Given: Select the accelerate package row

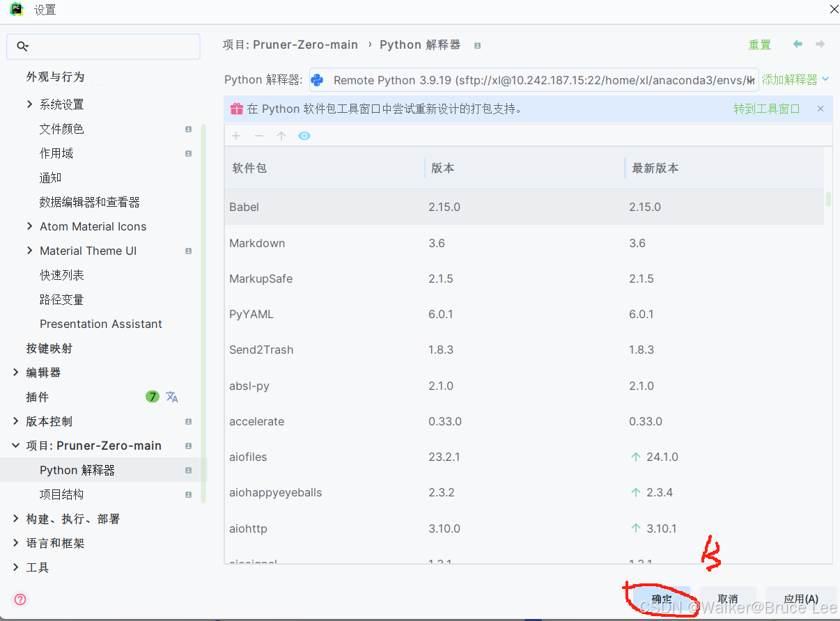Looking at the screenshot, I should pyautogui.click(x=524, y=421).
